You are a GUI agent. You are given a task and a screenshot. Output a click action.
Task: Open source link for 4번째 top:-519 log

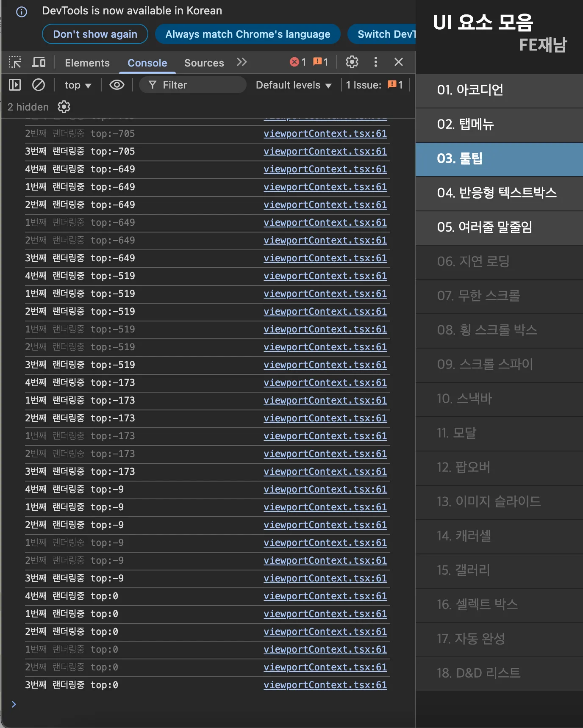pyautogui.click(x=325, y=276)
